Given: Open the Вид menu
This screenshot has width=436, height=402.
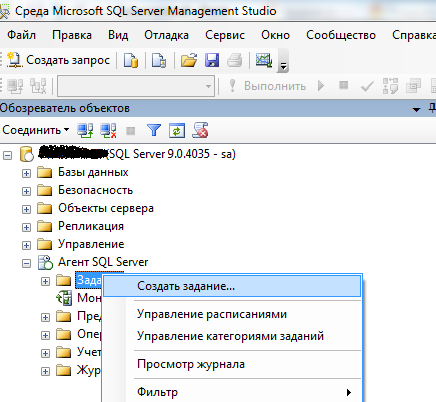Looking at the screenshot, I should pyautogui.click(x=118, y=35).
